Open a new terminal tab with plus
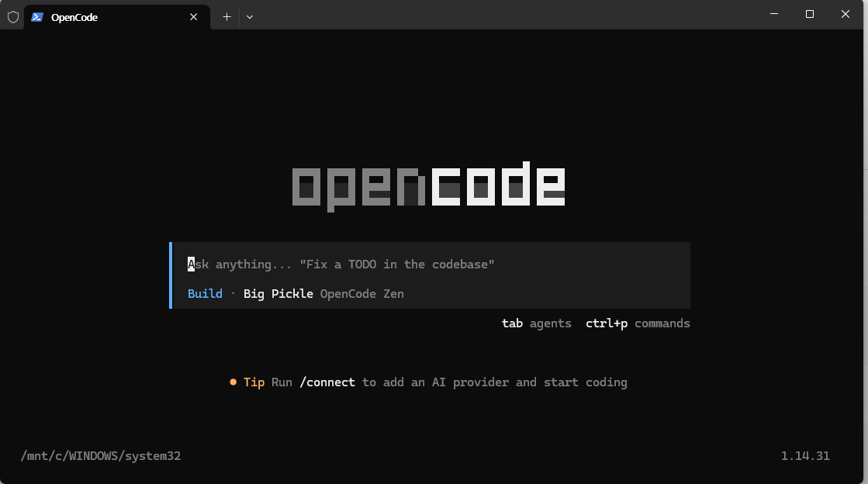 pyautogui.click(x=227, y=17)
